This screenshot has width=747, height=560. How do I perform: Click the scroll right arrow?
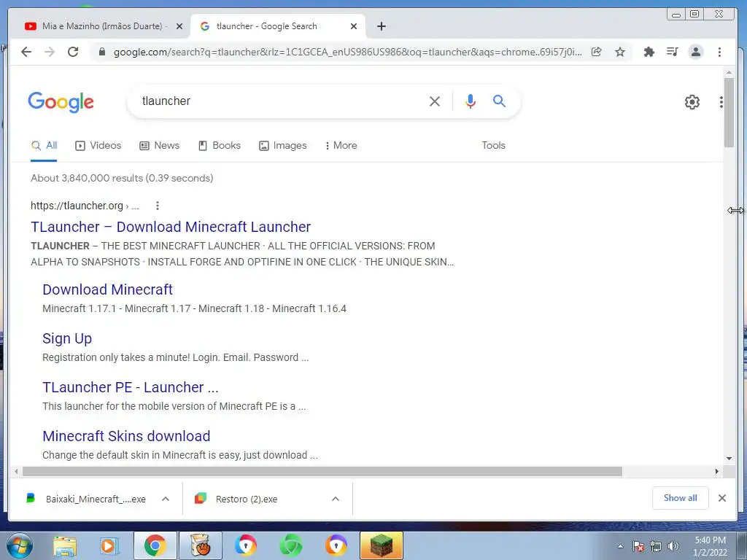tap(716, 472)
